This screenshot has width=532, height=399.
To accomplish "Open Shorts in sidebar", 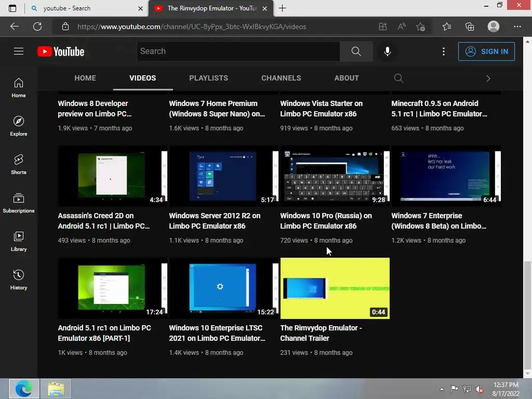I will coord(19,165).
